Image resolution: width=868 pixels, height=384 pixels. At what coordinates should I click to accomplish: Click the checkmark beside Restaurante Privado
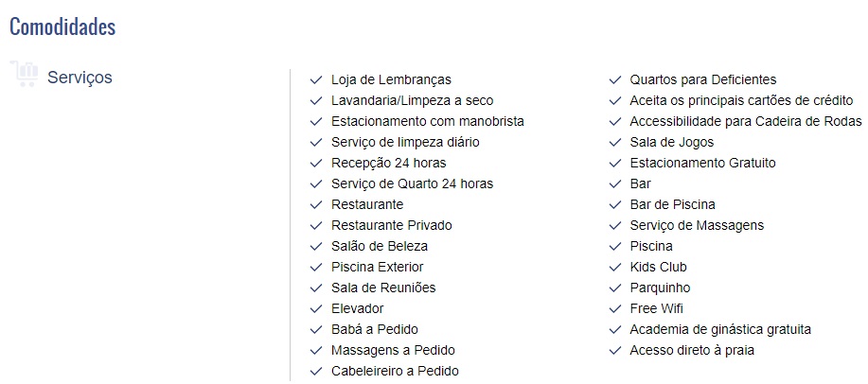(316, 226)
